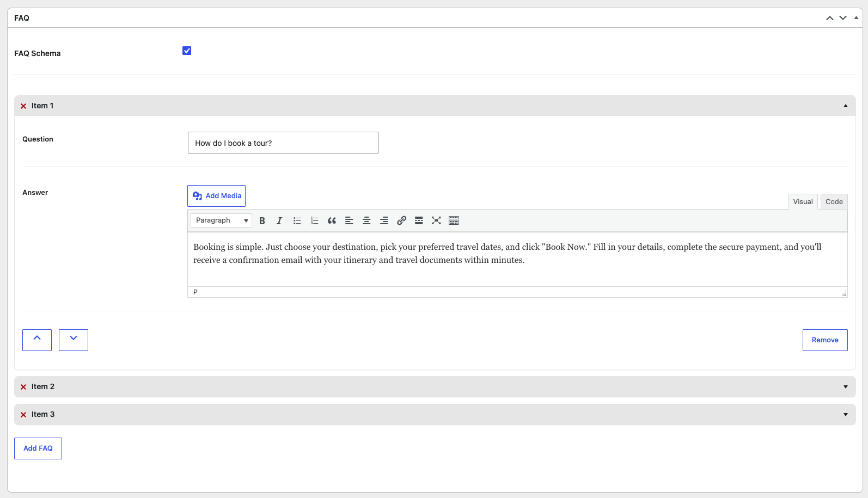
Task: Insert a numbered list
Action: tap(314, 220)
